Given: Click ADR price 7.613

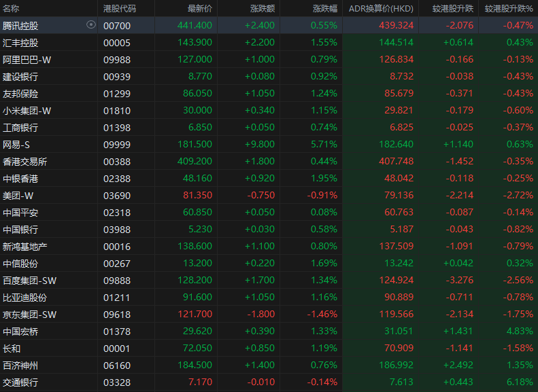Looking at the screenshot, I should (x=402, y=382).
